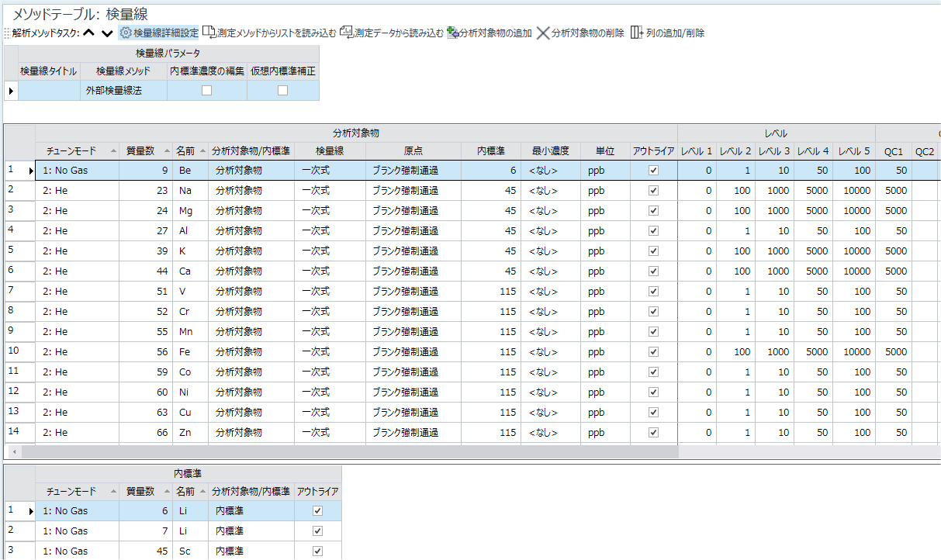Image resolution: width=941 pixels, height=560 pixels.
Task: Click 最小濃度 column header
Action: (x=551, y=150)
